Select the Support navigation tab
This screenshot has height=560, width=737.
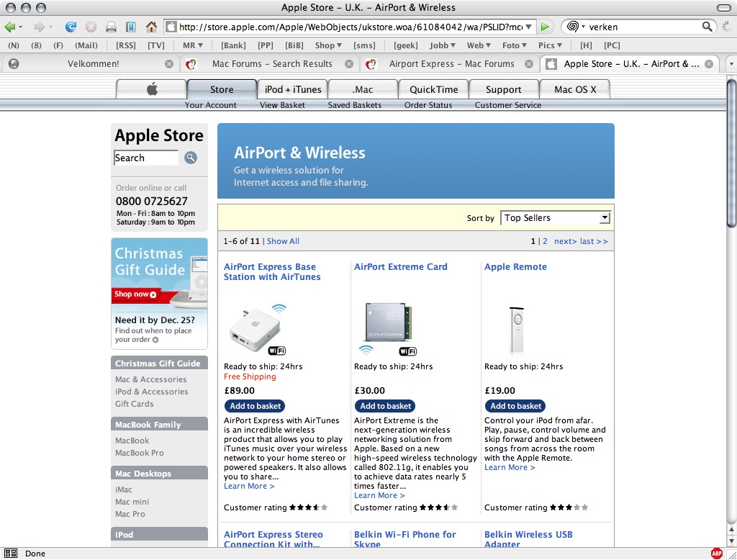503,89
